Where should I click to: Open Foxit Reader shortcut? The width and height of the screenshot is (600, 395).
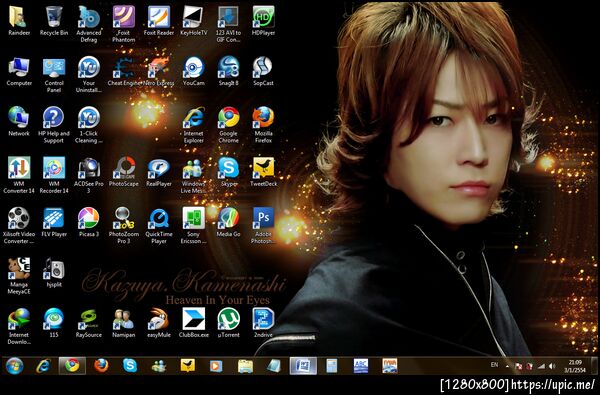pyautogui.click(x=159, y=21)
